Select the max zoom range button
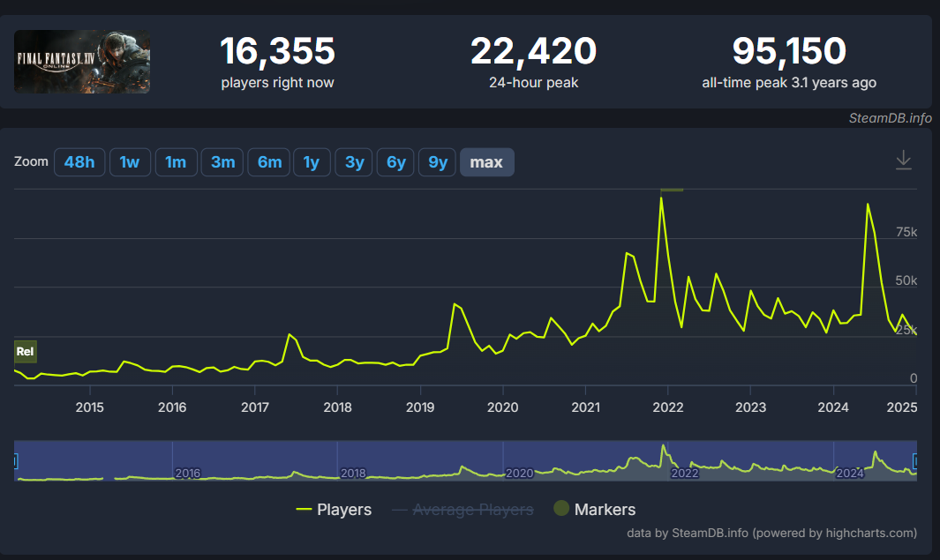Viewport: 940px width, 560px height. [486, 162]
